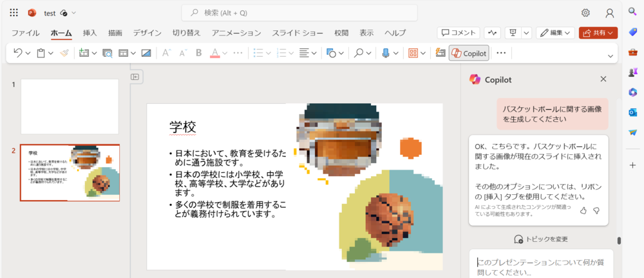Toggle bulleted list
This screenshot has width=644, height=278.
click(x=258, y=53)
